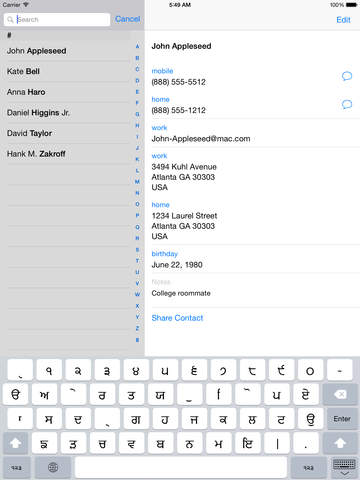Focus the Search input field

tap(57, 20)
